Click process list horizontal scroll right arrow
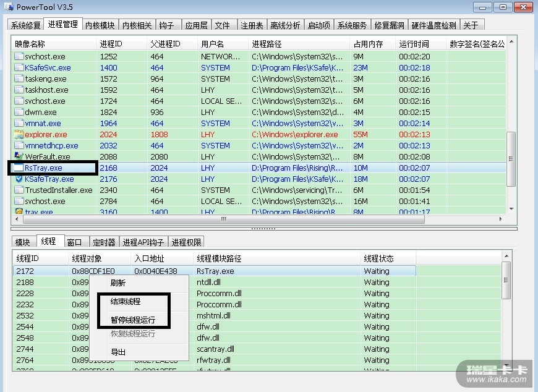538x392 pixels. coord(501,219)
